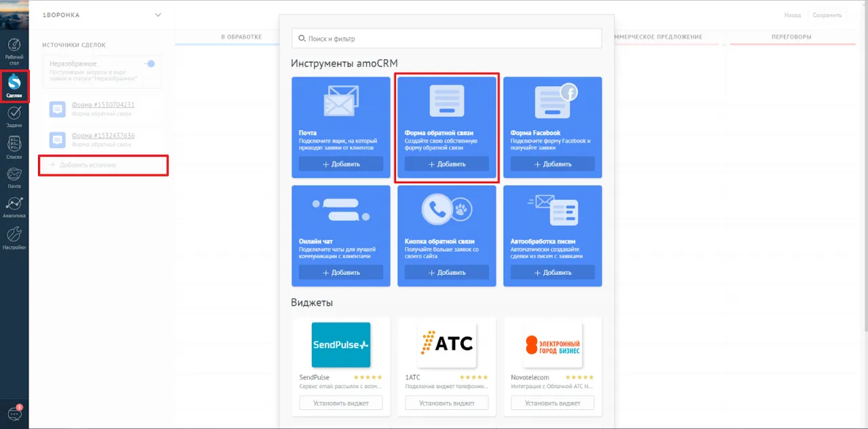Open Настройки settings icon
The height and width of the screenshot is (429, 868).
[x=14, y=238]
